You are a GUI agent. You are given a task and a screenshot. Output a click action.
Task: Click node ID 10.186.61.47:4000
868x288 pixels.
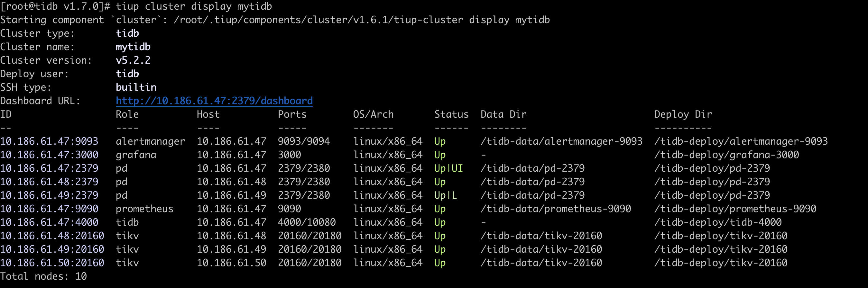tap(49, 222)
